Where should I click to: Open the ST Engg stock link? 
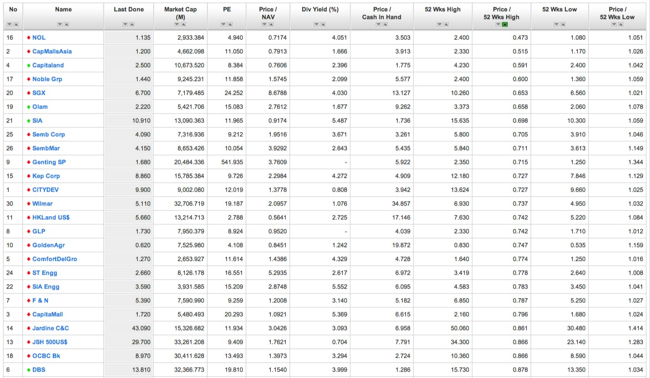pyautogui.click(x=45, y=273)
